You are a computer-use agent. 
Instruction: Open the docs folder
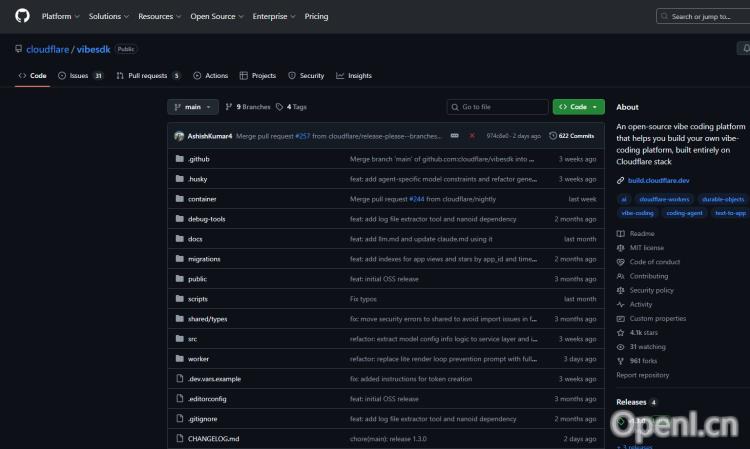click(x=195, y=239)
